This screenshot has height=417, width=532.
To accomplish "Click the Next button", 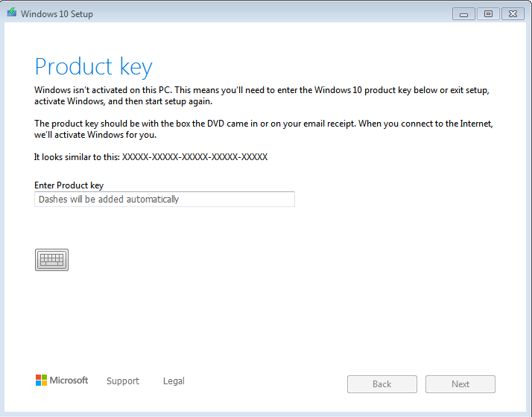I will coord(460,384).
